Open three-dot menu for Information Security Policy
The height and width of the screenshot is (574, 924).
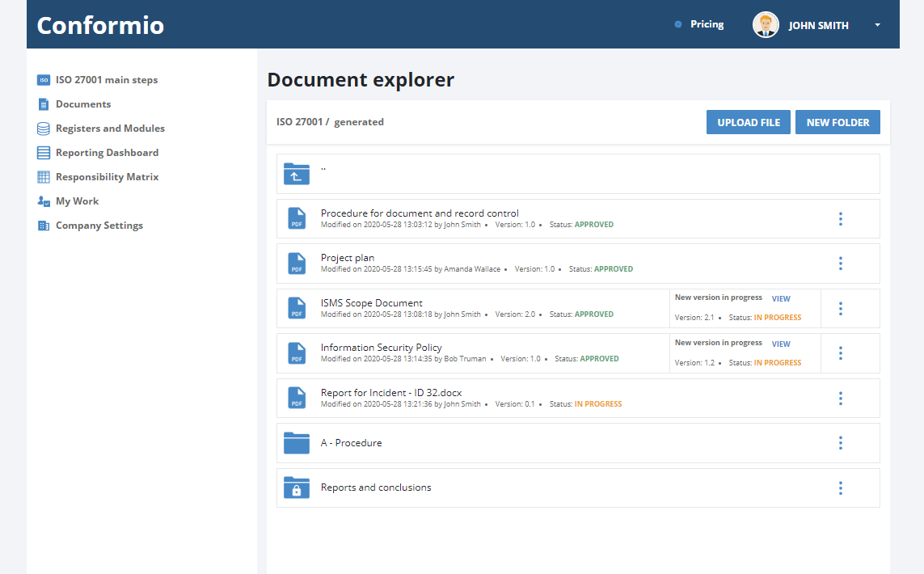click(840, 353)
